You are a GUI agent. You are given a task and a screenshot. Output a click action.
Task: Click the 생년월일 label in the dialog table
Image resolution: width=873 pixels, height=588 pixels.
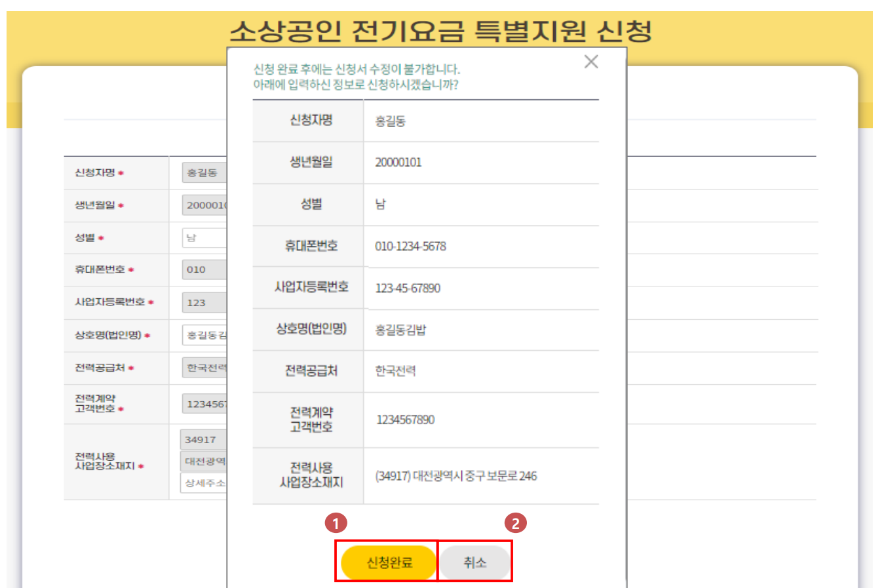[x=311, y=162]
